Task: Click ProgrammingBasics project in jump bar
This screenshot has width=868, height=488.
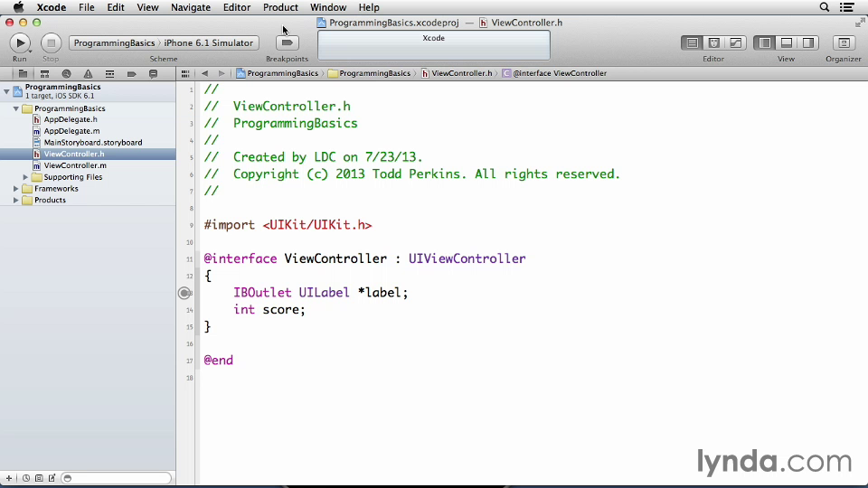Action: (x=278, y=73)
